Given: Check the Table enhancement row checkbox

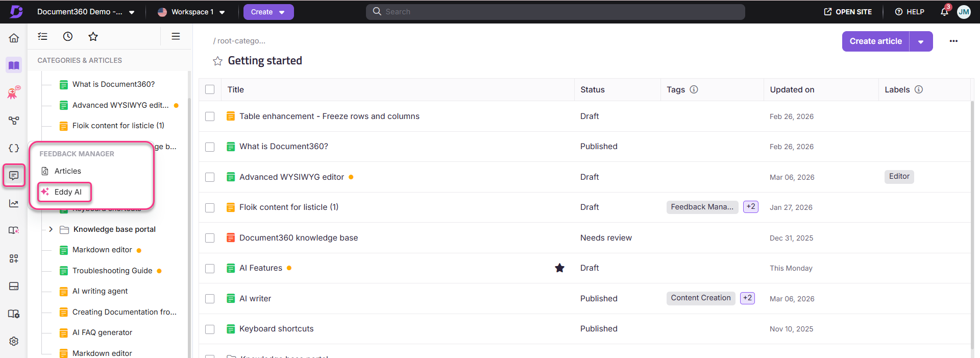Looking at the screenshot, I should 210,116.
